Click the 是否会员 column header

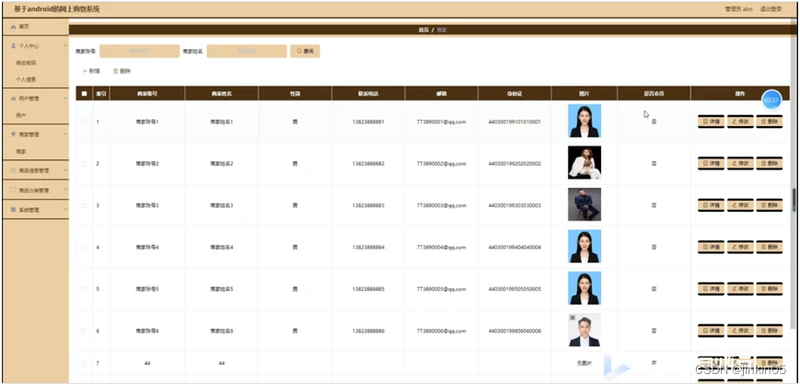pos(654,94)
